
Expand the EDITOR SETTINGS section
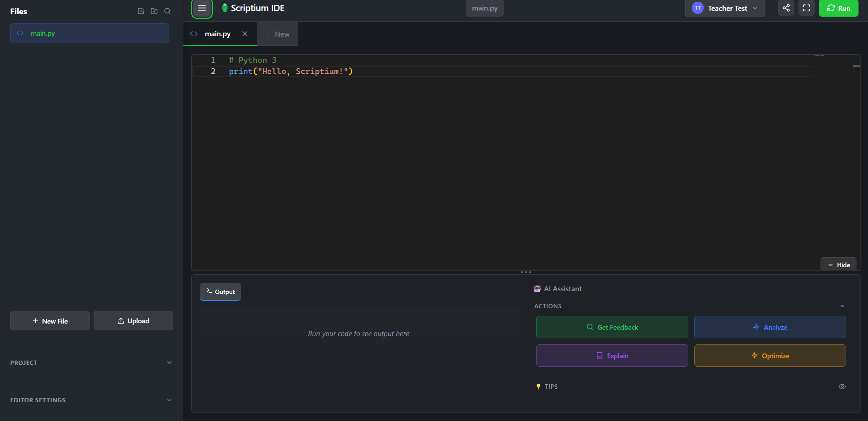point(169,400)
